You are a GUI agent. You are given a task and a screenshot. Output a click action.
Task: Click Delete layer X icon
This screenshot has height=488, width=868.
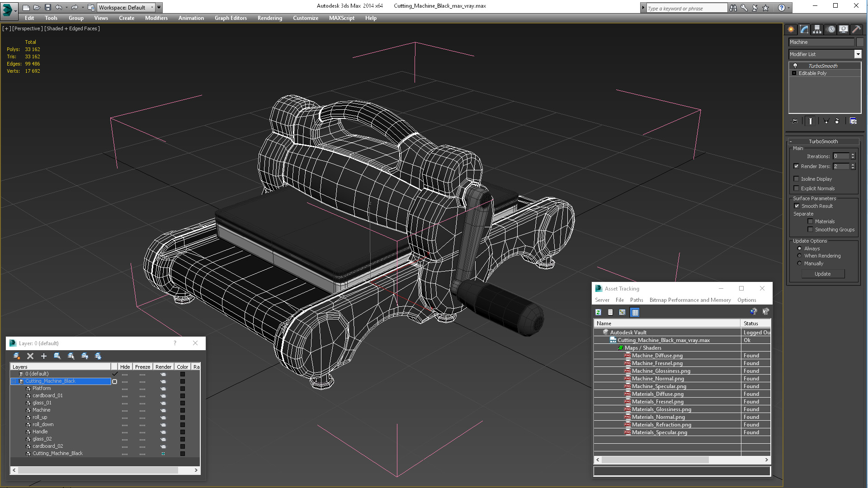point(30,356)
